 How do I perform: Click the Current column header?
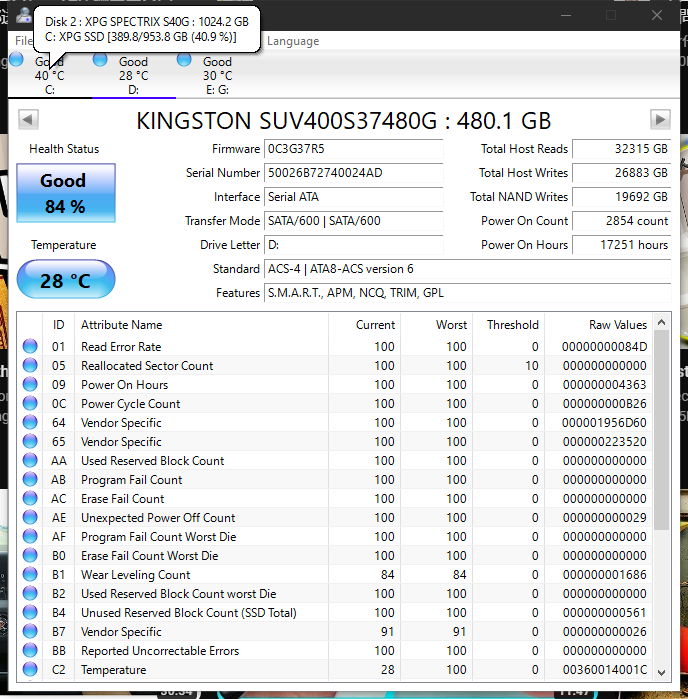click(364, 325)
